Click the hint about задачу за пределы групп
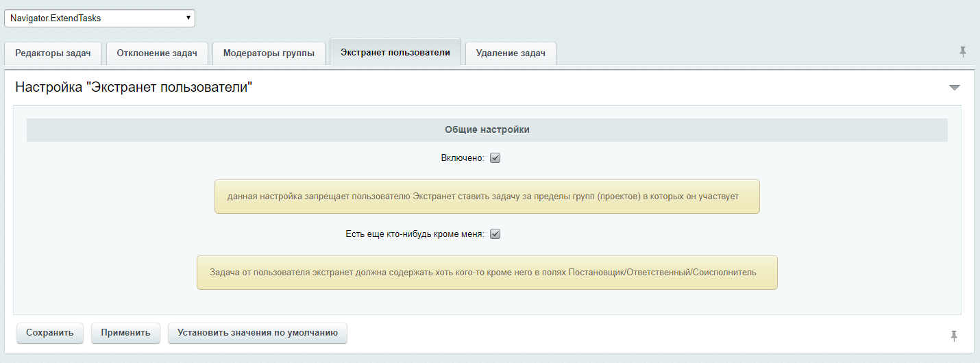This screenshot has height=363, width=980. pos(487,197)
